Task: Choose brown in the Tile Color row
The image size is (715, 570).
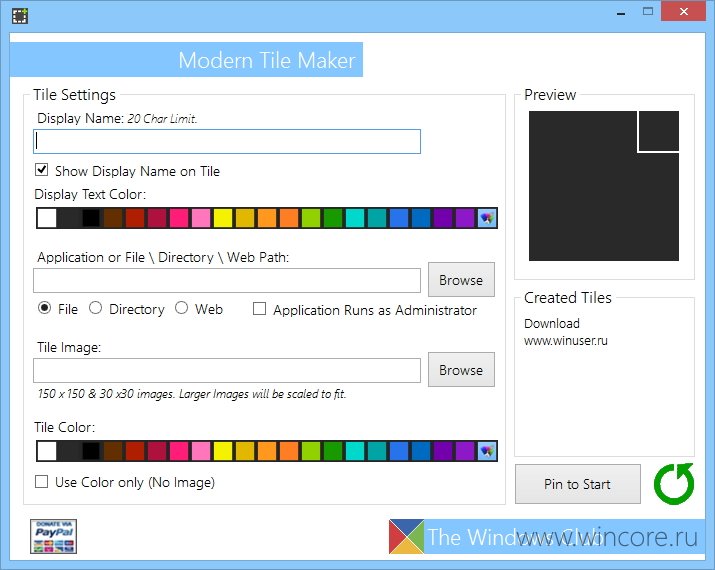Action: pyautogui.click(x=113, y=451)
